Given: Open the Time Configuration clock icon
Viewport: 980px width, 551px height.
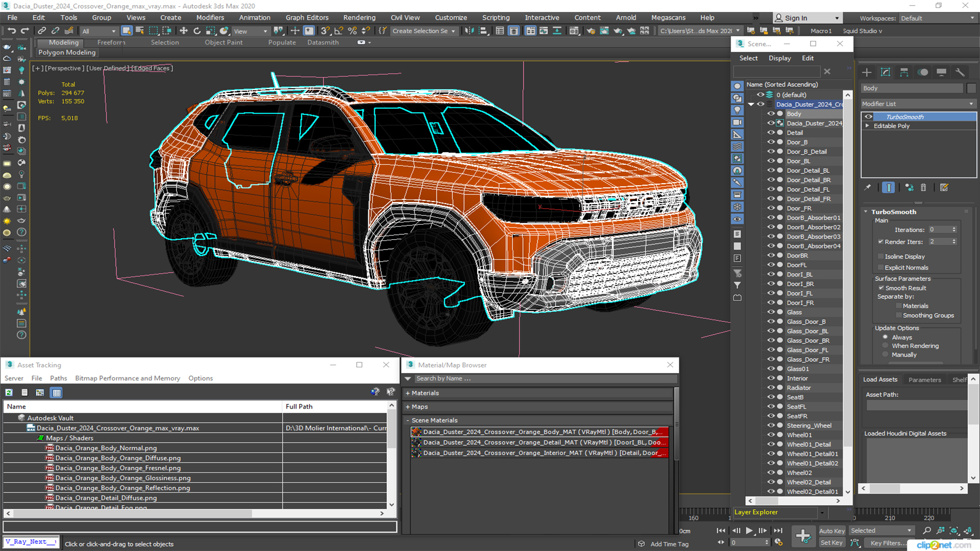Looking at the screenshot, I should 778,542.
